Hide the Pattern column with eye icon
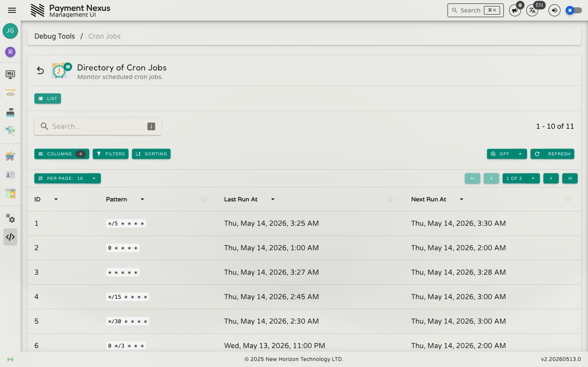The height and width of the screenshot is (367, 588). tap(203, 199)
